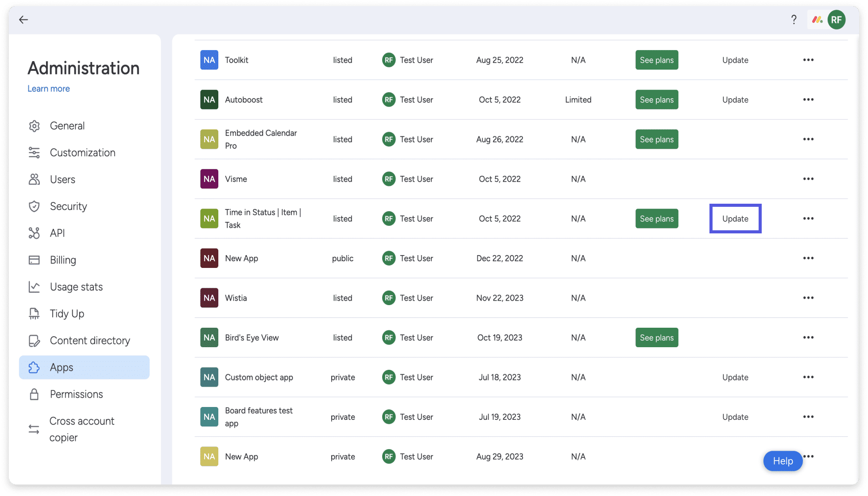The image size is (868, 496).
Task: Go back using the arrow icon
Action: point(23,19)
